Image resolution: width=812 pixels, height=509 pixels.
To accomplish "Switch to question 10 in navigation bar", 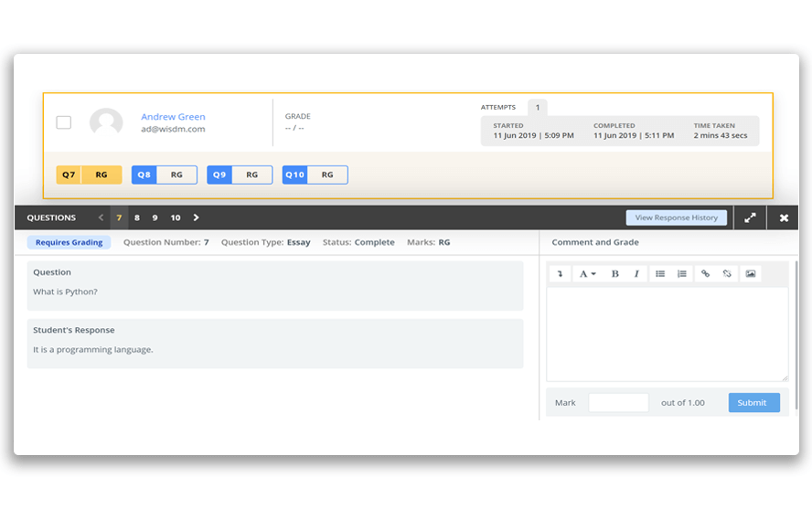I will [x=175, y=217].
